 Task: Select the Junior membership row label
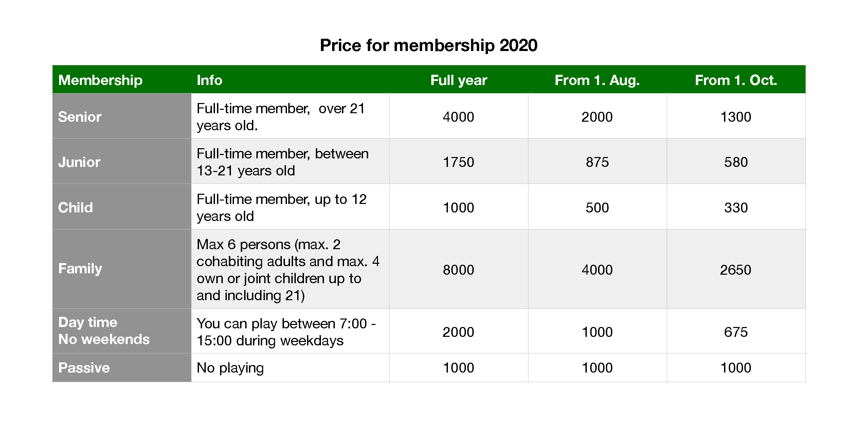point(79,162)
